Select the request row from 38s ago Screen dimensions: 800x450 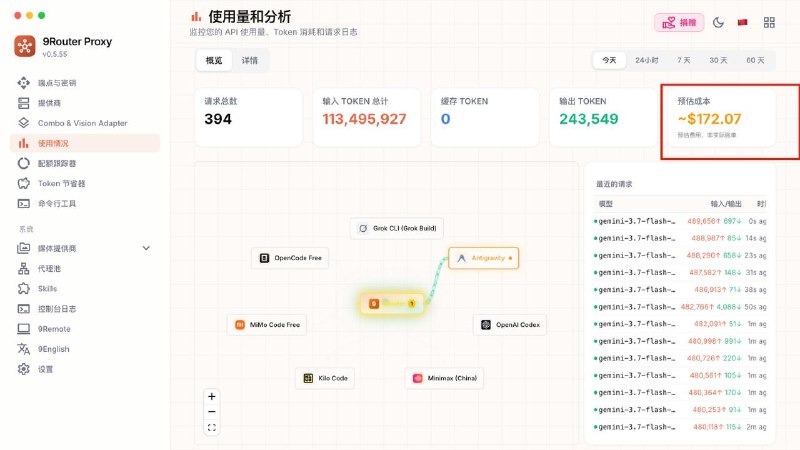click(680, 289)
